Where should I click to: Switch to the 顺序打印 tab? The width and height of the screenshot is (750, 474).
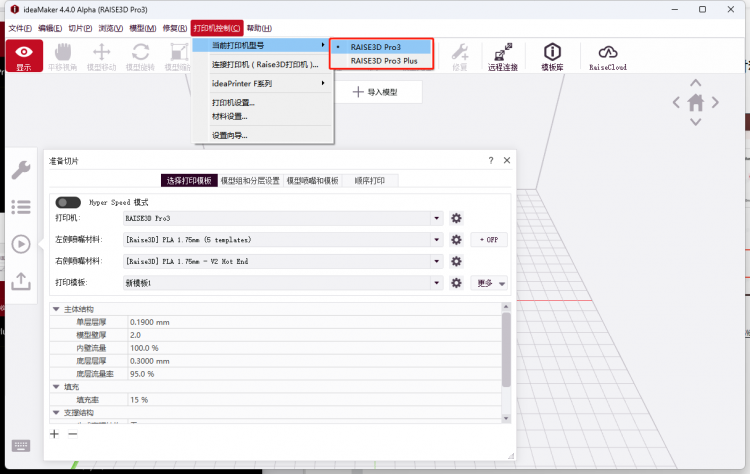pyautogui.click(x=370, y=181)
